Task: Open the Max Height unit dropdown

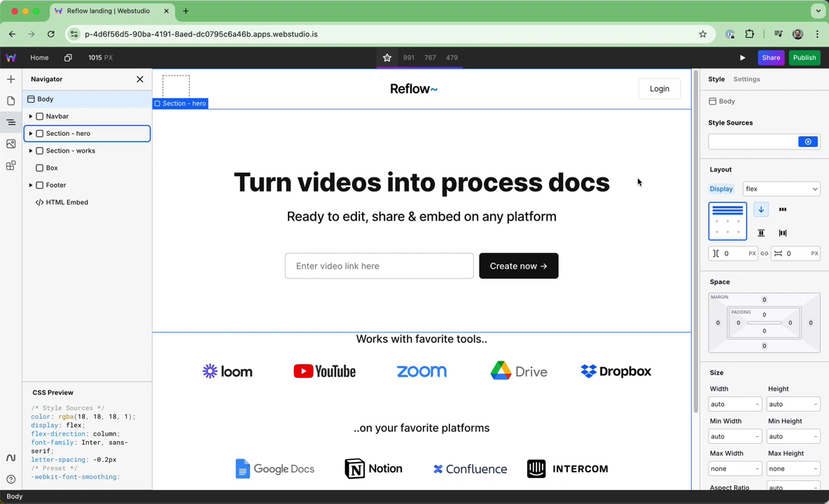Action: (815, 468)
